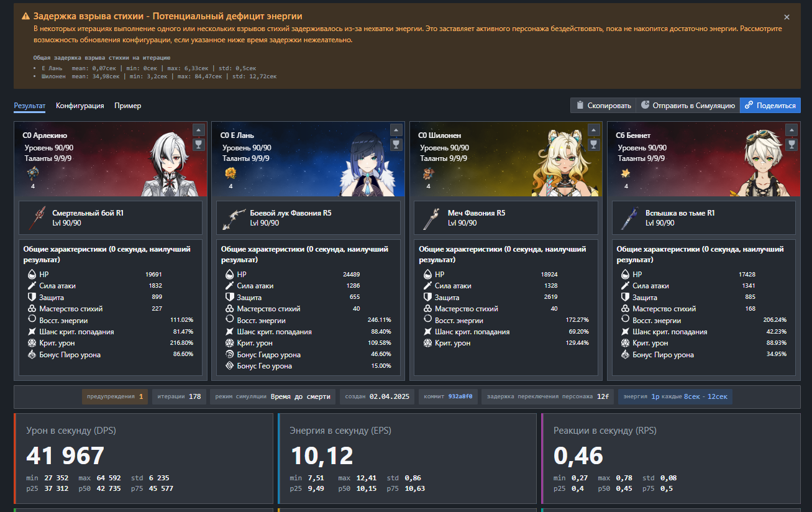Click the trophy icon on Е Лань card
812x512 pixels.
[x=396, y=145]
